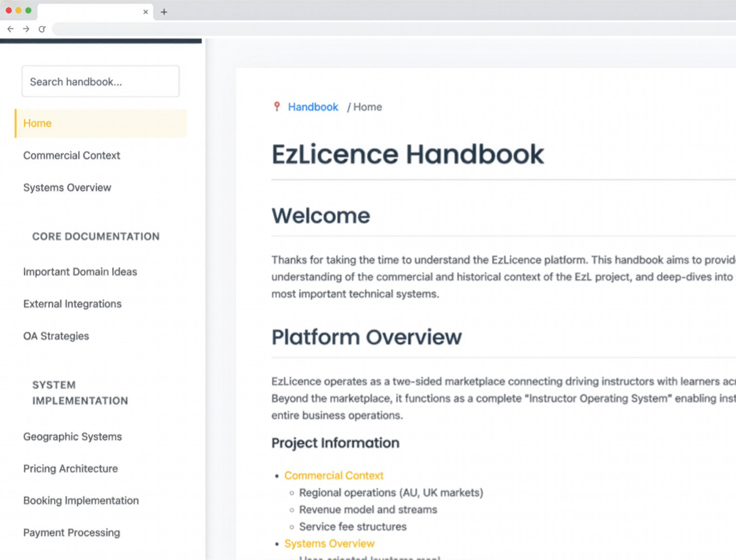
Task: Open Commercial Context sidebar item
Action: pos(72,156)
